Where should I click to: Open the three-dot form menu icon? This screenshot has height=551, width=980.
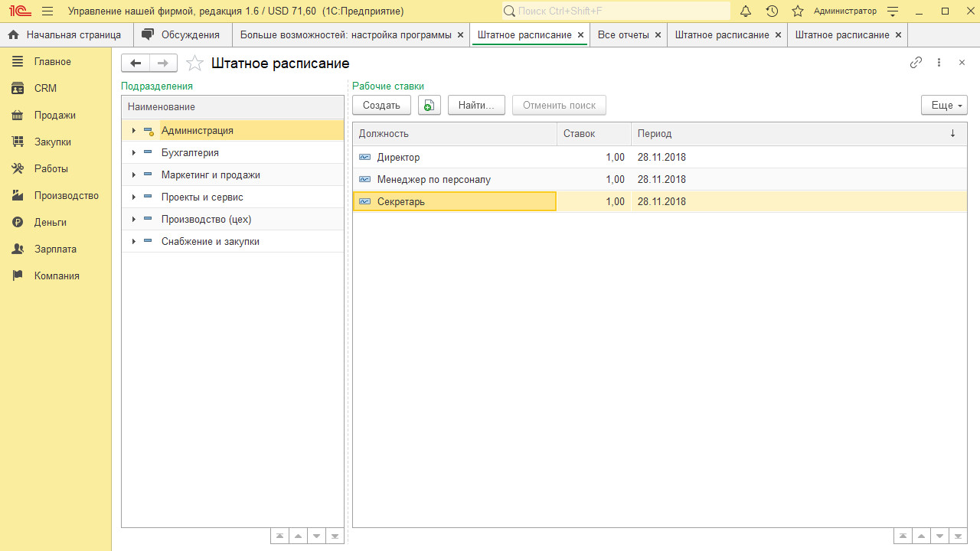(x=939, y=63)
